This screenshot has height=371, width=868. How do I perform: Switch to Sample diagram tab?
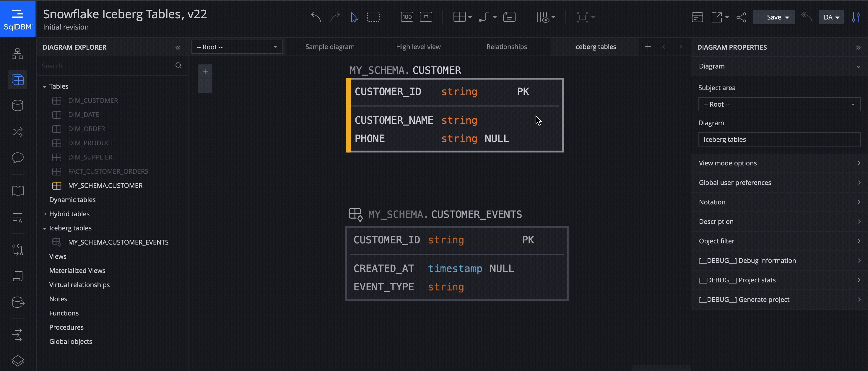[330, 47]
